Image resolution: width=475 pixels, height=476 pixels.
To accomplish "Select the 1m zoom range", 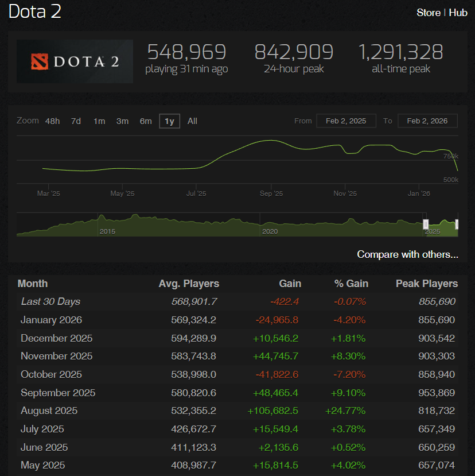I will click(98, 121).
